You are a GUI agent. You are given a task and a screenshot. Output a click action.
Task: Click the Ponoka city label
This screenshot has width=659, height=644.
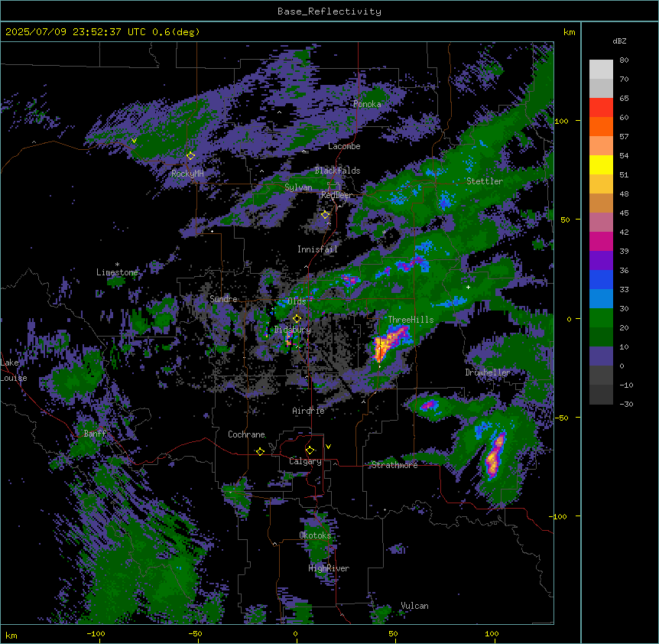coord(367,104)
